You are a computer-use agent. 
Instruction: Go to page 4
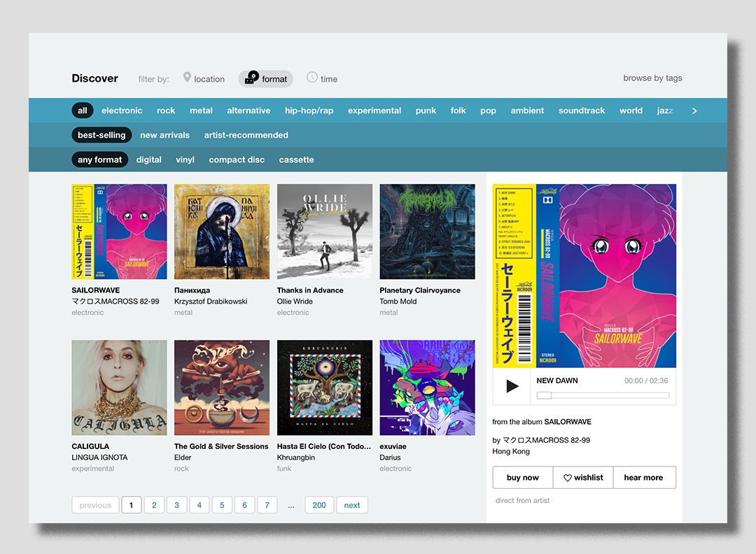199,505
